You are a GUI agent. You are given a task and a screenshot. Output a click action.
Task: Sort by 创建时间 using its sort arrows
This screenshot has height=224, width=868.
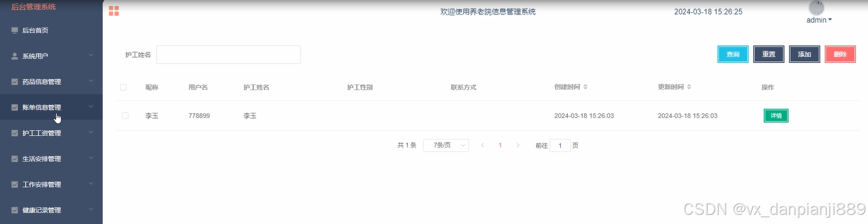click(586, 87)
